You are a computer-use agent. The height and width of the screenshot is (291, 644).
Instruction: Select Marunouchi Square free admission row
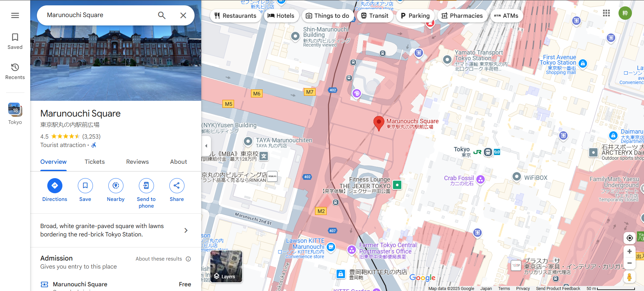pos(116,284)
